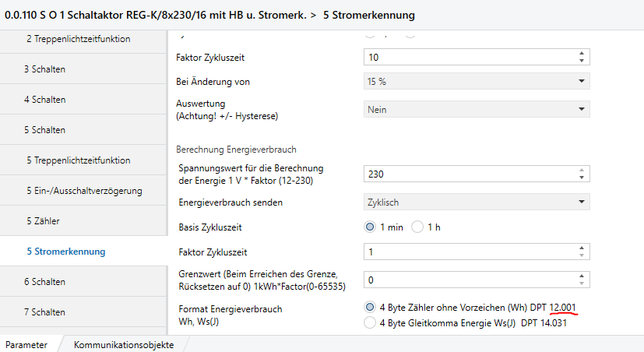Image resolution: width=644 pixels, height=352 pixels.
Task: Increase the Faktor Zykluszeit value of 10
Action: tap(581, 54)
